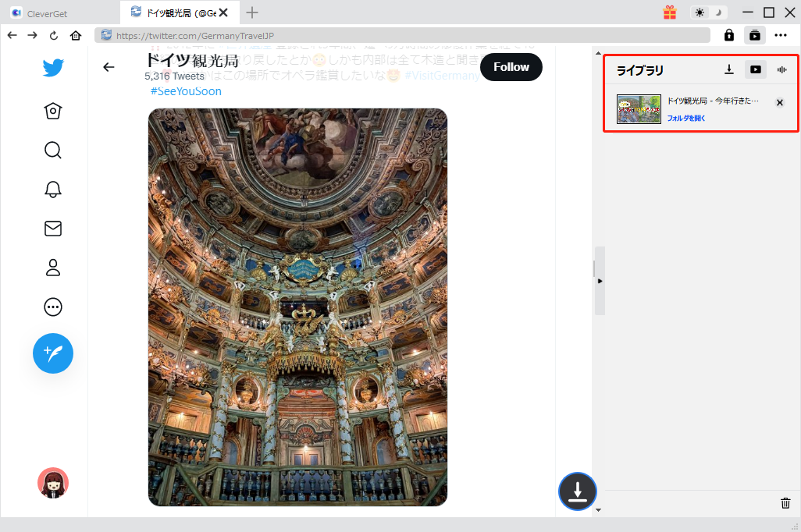Show downloaded videos in library
Viewport: 801px width, 532px height.
pyautogui.click(x=756, y=69)
